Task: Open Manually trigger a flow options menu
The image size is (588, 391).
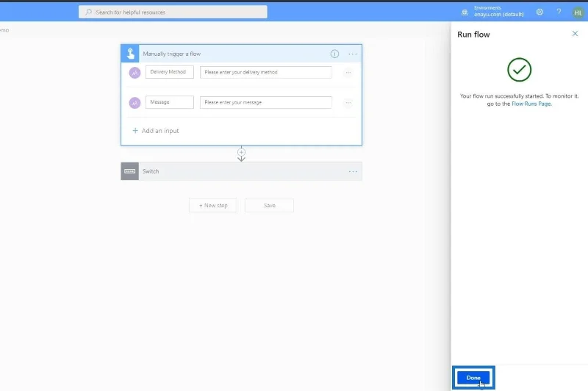Action: [353, 54]
